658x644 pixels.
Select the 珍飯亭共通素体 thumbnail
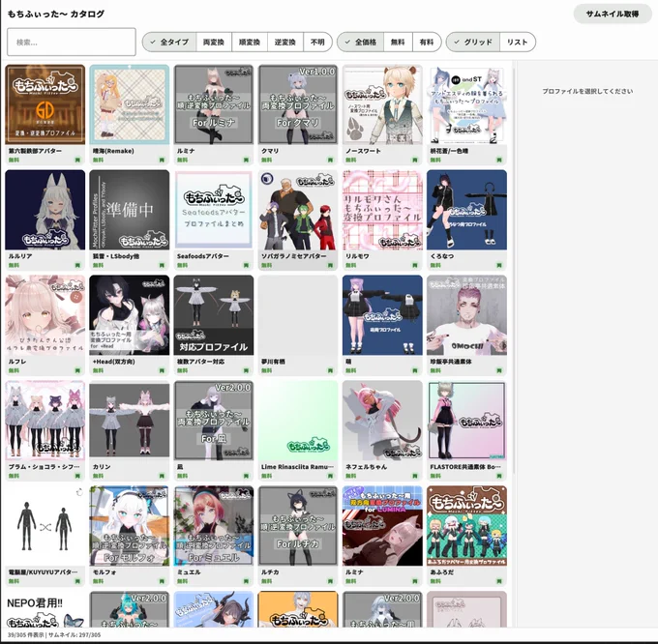point(466,315)
